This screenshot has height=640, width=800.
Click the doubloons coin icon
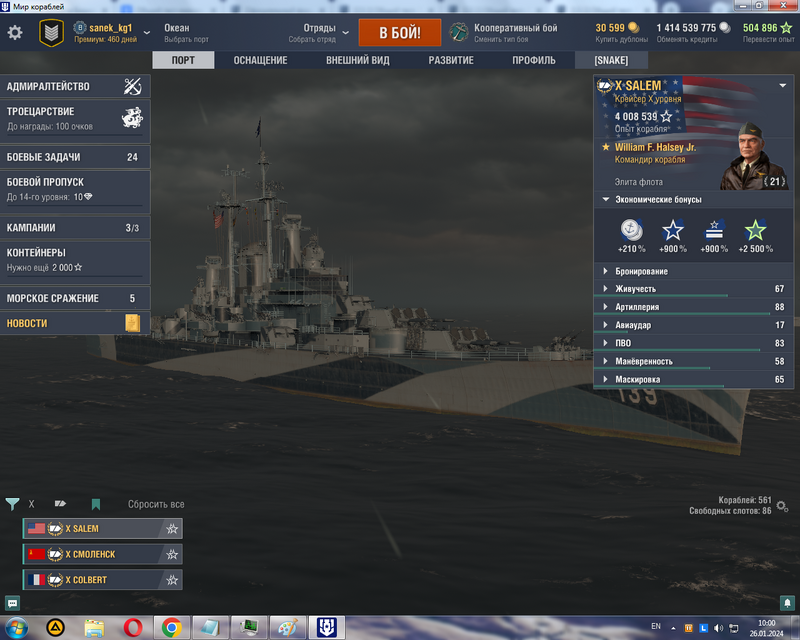pos(633,28)
